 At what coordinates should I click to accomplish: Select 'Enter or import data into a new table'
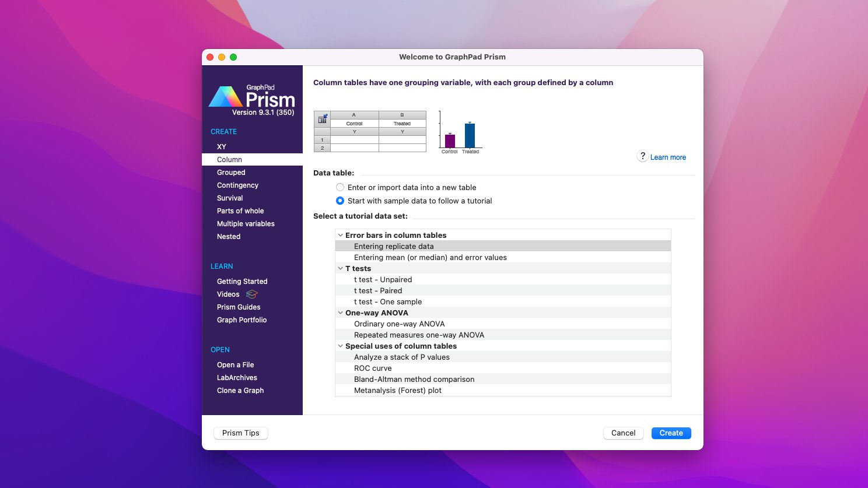(x=340, y=188)
